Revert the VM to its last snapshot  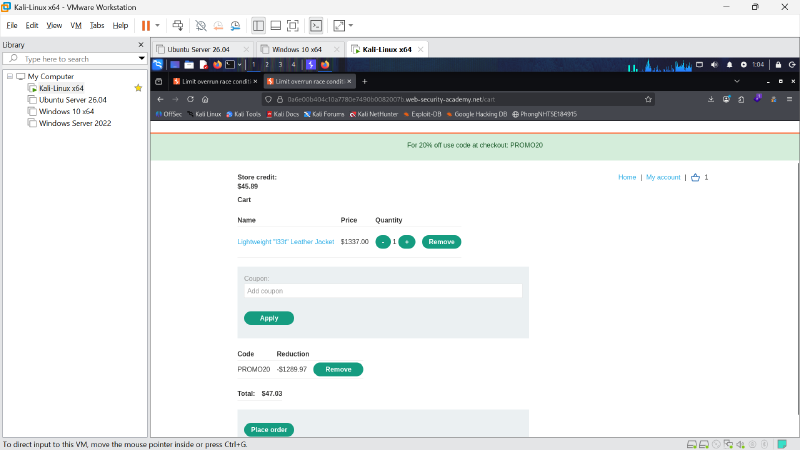[218, 26]
